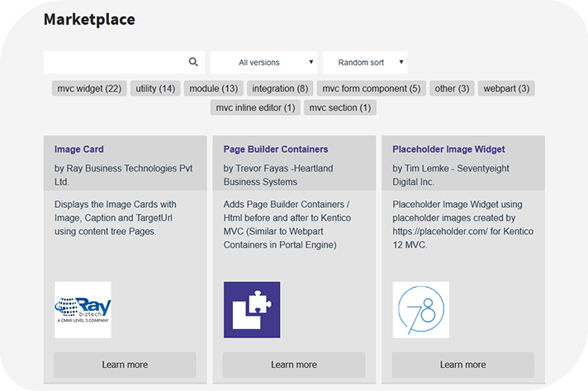Filter by mvc widget (22) tag
The height and width of the screenshot is (391, 588).
(x=89, y=88)
